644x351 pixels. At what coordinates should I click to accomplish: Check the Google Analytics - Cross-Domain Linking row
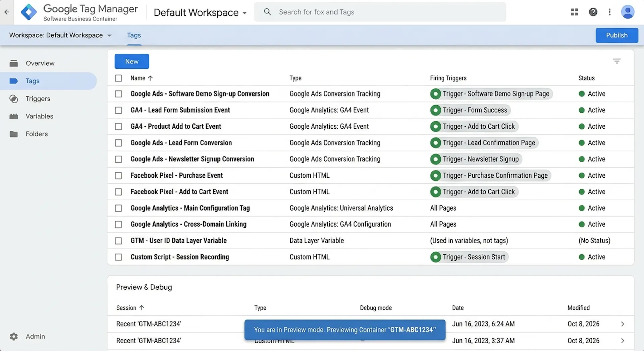pyautogui.click(x=118, y=224)
